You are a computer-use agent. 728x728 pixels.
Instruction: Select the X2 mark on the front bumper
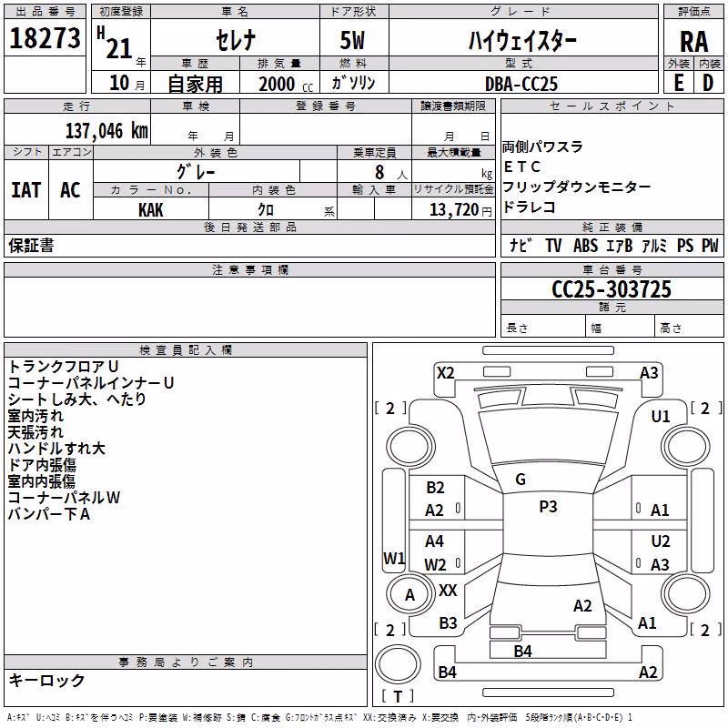(445, 373)
